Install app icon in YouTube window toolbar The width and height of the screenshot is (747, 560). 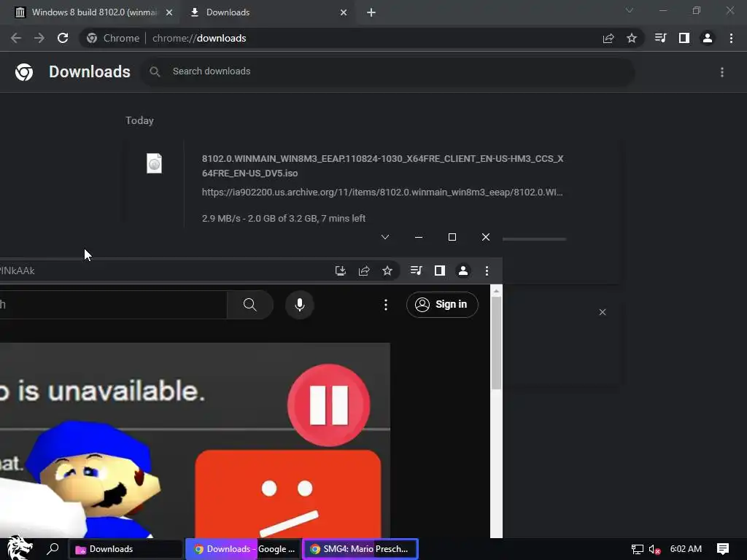341,271
